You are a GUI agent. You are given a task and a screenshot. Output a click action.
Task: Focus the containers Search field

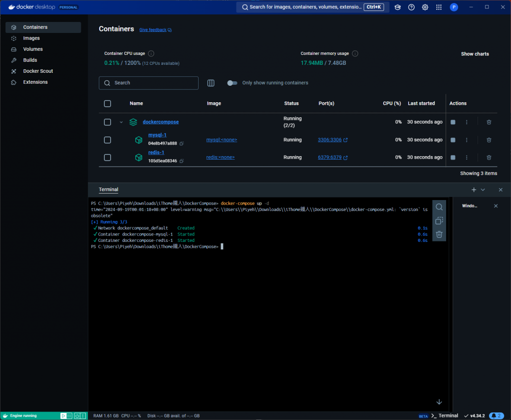tap(149, 83)
